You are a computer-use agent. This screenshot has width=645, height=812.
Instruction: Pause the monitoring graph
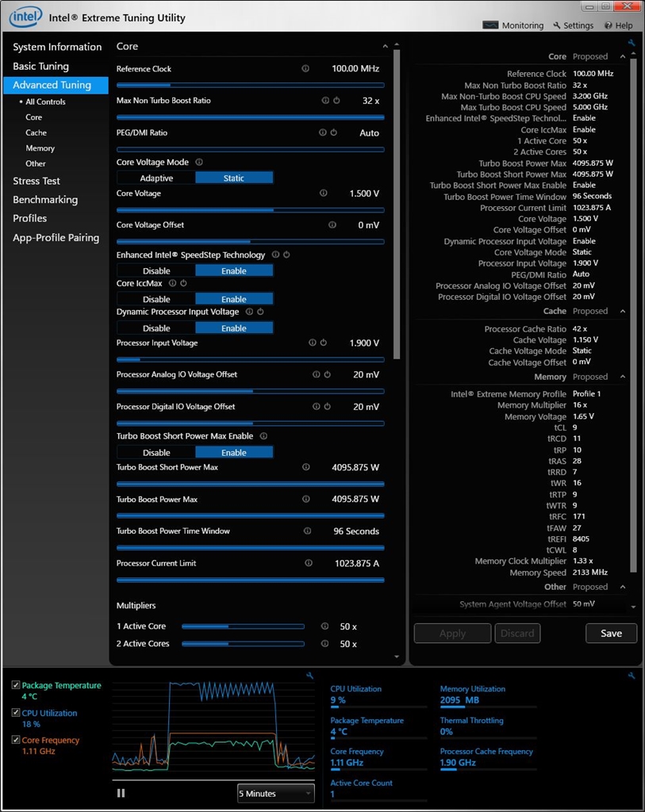pos(121,793)
